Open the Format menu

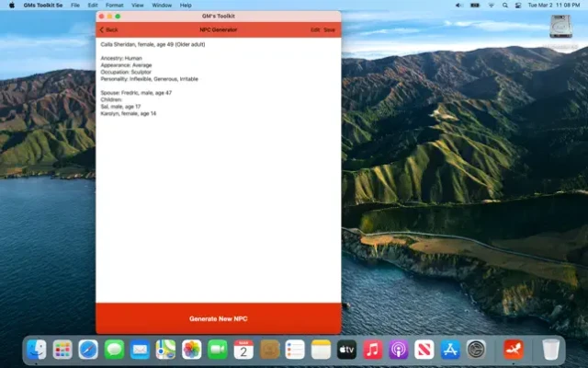tap(114, 5)
